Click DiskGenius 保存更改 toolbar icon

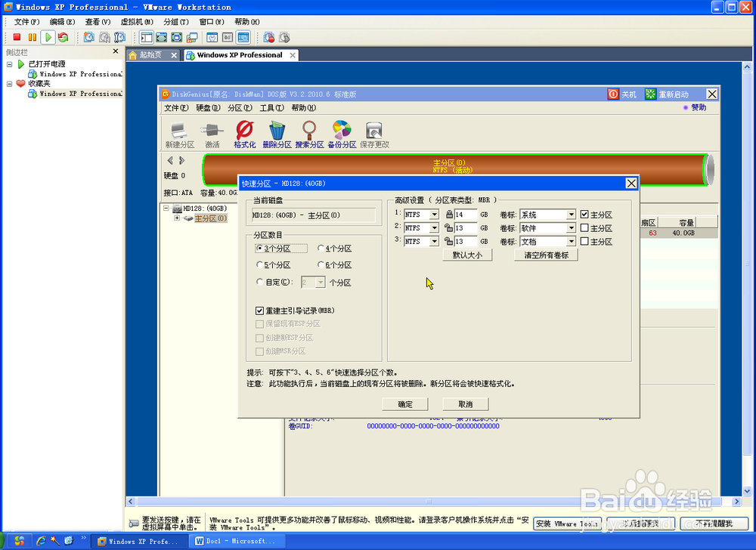374,134
